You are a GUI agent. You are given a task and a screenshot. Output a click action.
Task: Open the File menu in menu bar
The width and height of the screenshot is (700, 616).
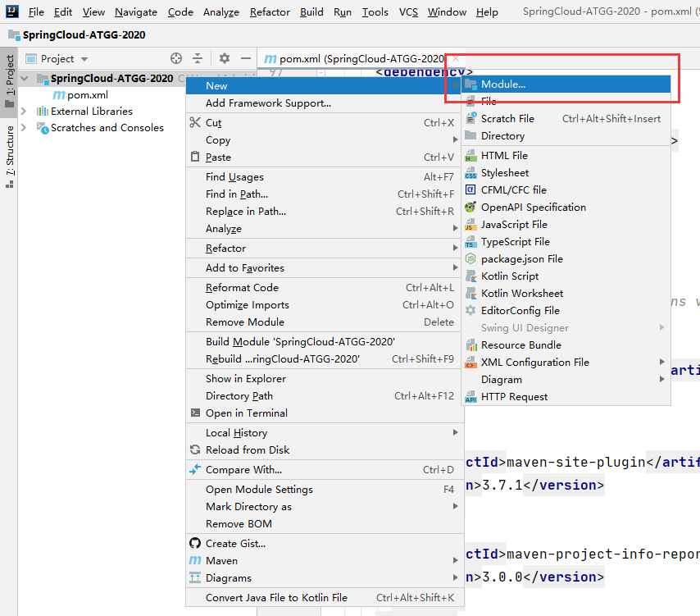(x=36, y=12)
